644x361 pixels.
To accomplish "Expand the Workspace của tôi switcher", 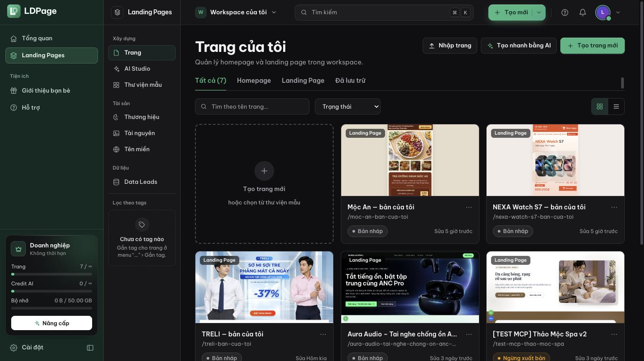I will point(236,13).
